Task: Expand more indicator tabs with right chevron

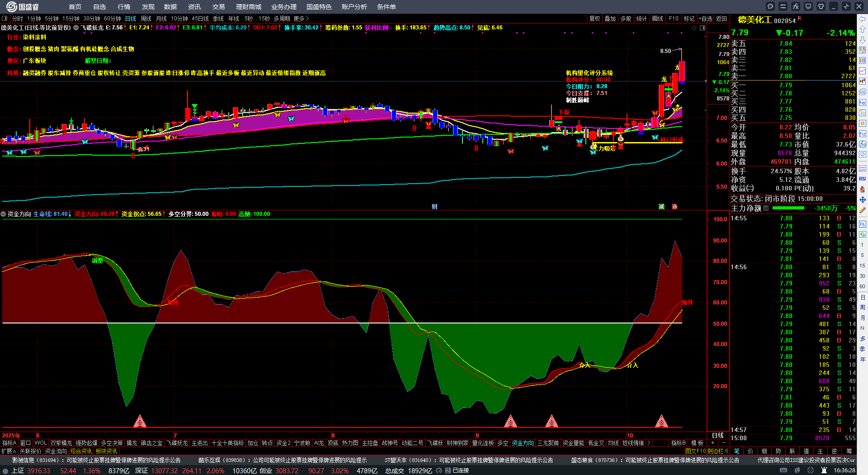Action: 649,443
